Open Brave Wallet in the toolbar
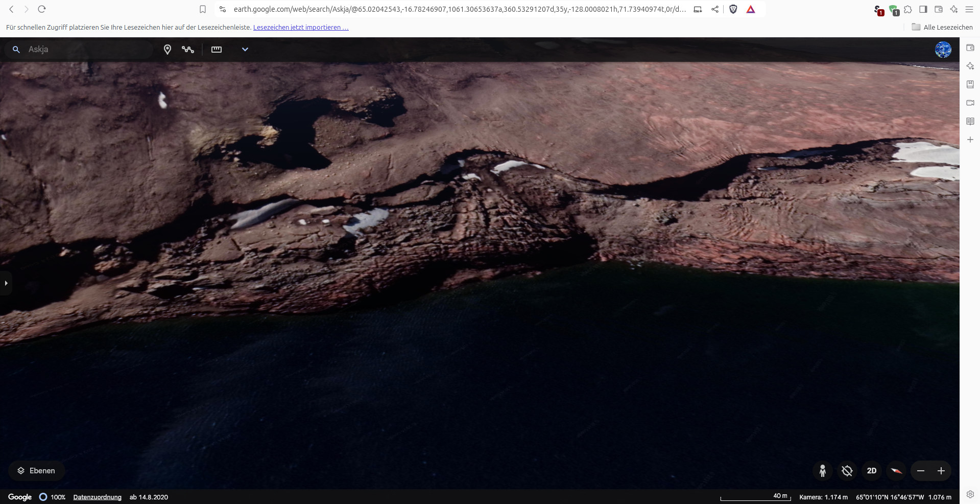This screenshot has height=504, width=980. [939, 9]
